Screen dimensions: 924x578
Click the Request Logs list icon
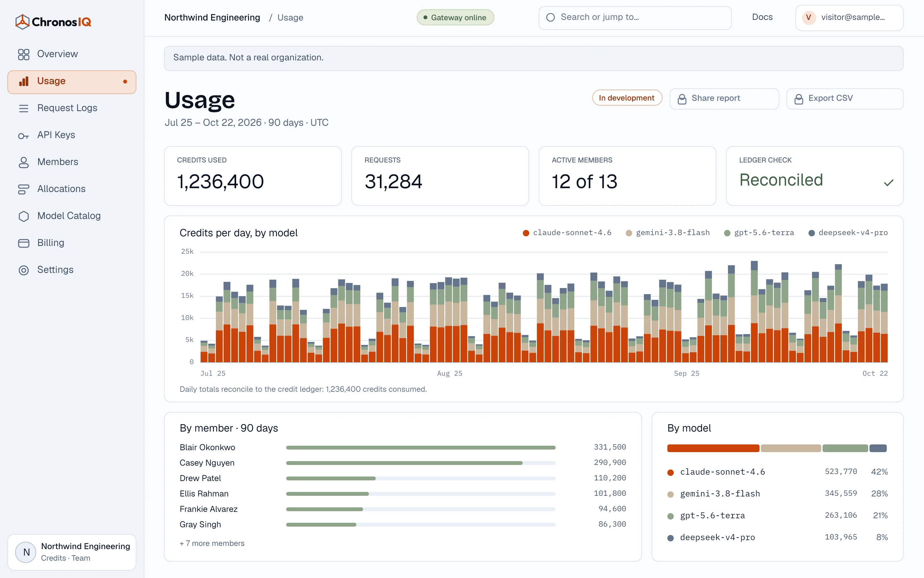click(24, 108)
